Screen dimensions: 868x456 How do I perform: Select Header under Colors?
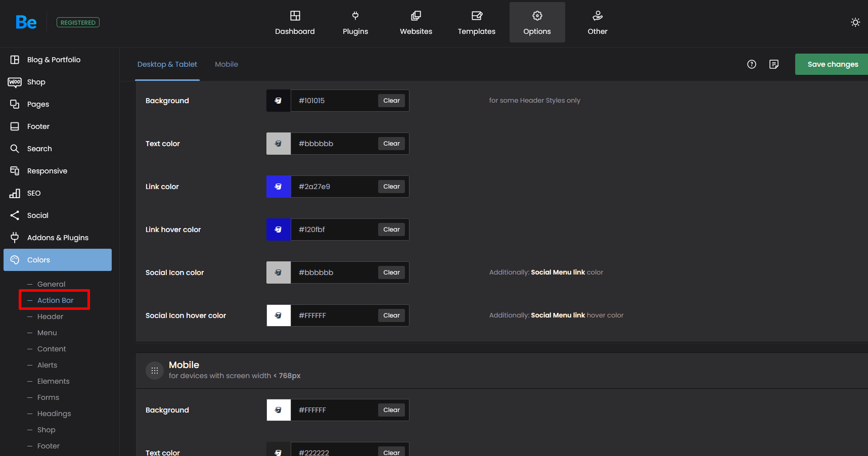(50, 316)
